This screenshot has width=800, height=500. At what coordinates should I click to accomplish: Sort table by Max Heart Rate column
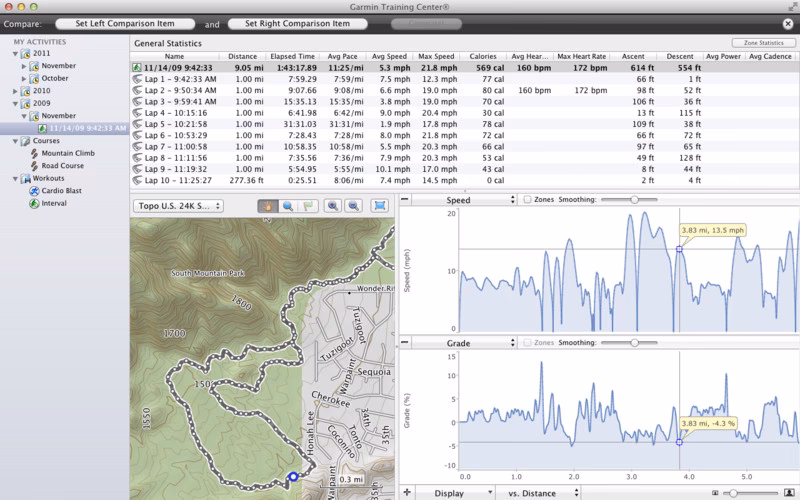tap(582, 56)
